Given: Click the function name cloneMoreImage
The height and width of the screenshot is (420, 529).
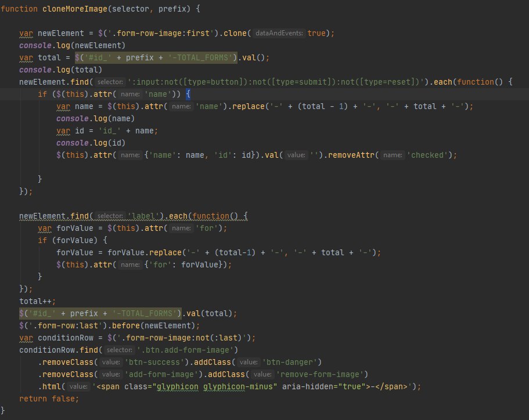Looking at the screenshot, I should coord(75,9).
